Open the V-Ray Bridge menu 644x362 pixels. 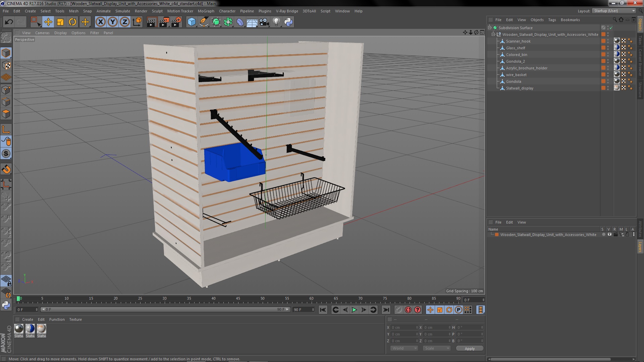[287, 11]
